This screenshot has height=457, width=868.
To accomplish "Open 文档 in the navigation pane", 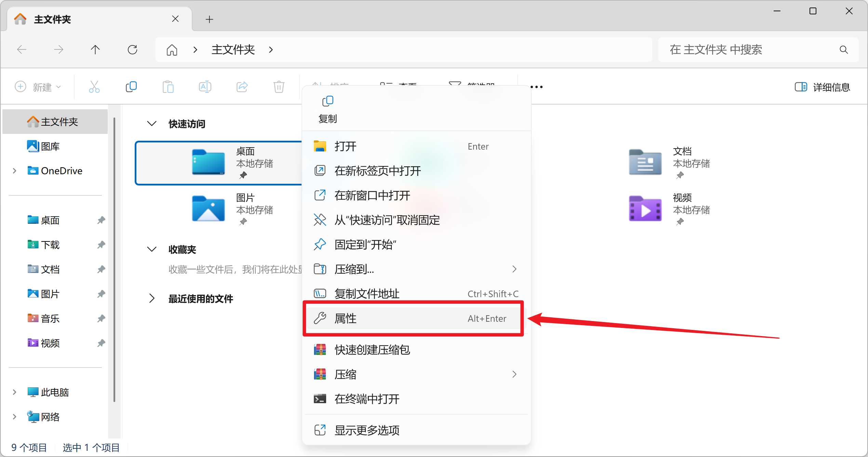I will tap(55, 269).
